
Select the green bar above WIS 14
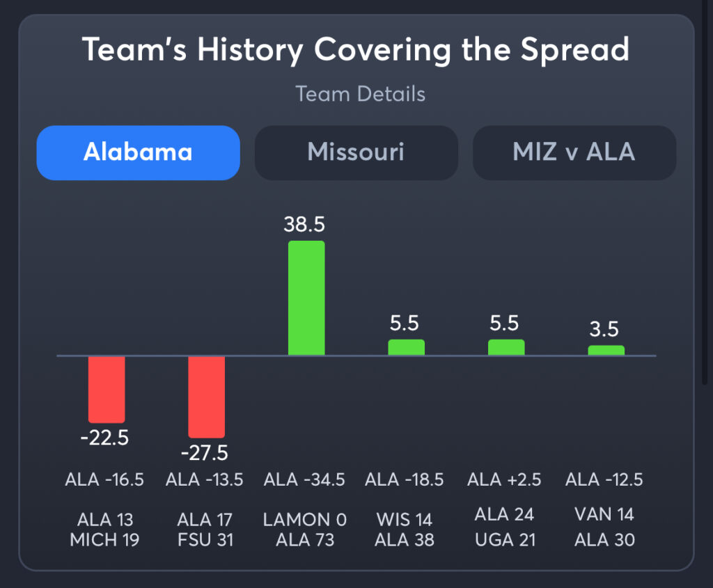tap(406, 347)
